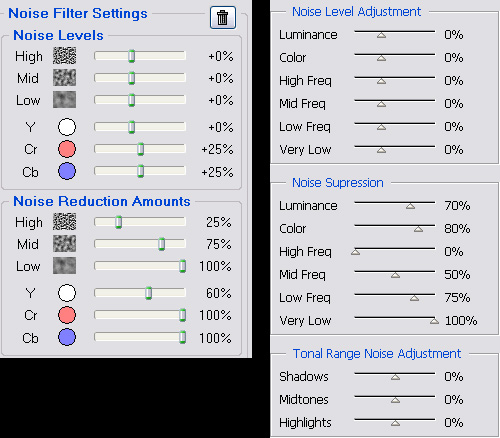Click the blue Cb circle in Noise Reduction Amounts

point(67,337)
